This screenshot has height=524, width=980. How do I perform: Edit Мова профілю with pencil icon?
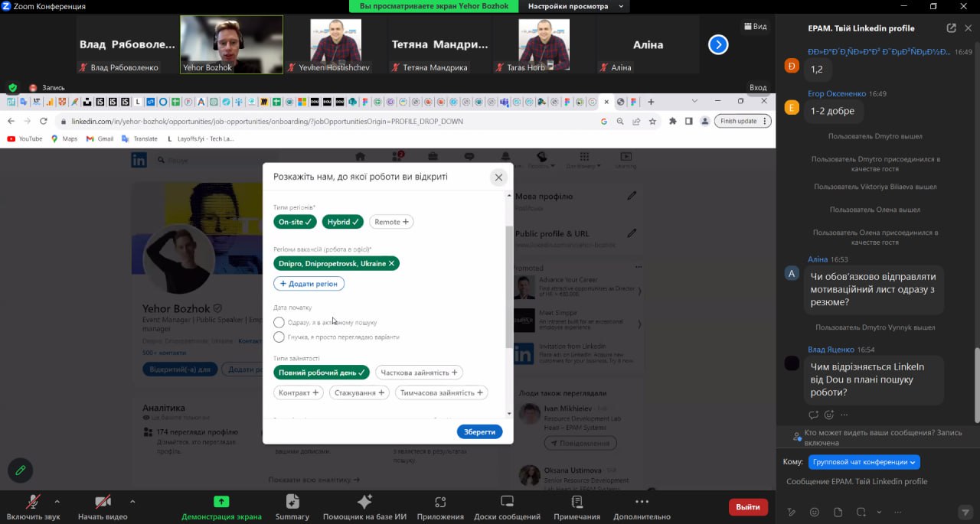pos(632,196)
